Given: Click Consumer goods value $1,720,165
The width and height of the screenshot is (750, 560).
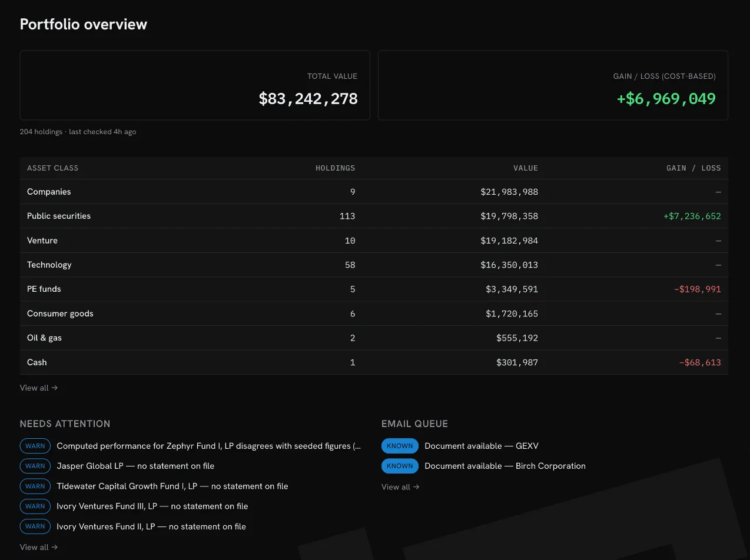Looking at the screenshot, I should click(512, 314).
